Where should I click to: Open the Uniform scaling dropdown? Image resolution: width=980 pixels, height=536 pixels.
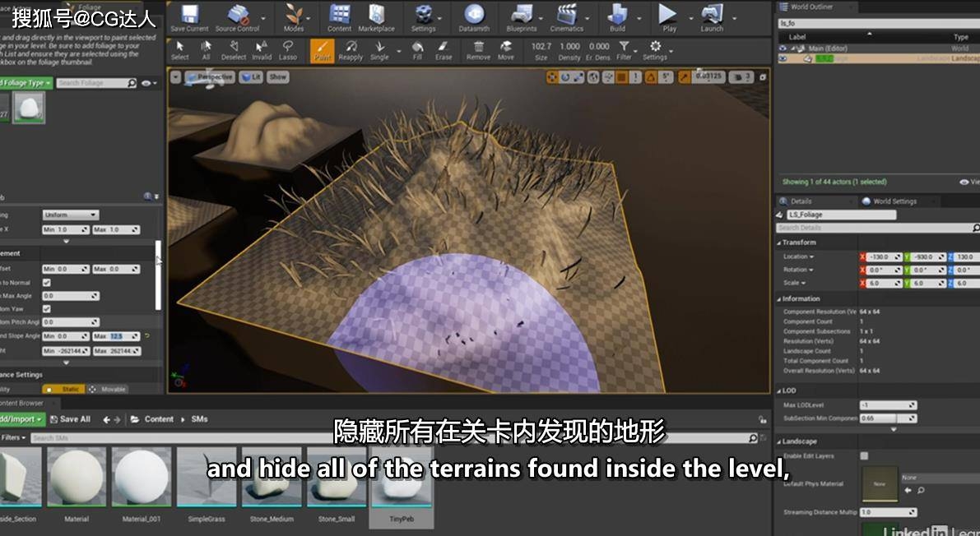click(x=70, y=215)
